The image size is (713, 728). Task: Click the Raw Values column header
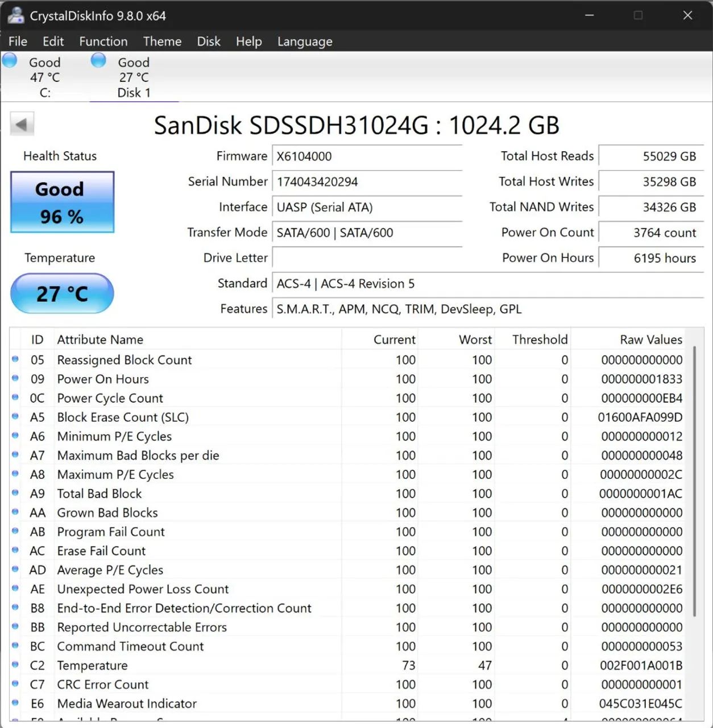tap(628, 340)
